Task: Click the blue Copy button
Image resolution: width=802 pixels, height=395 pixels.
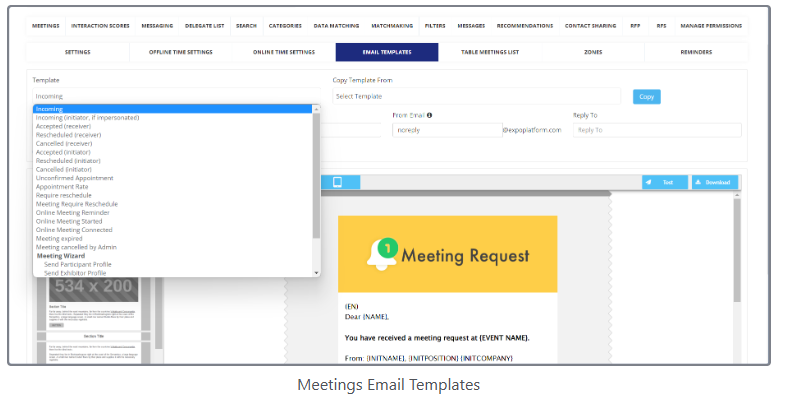Action: point(647,97)
